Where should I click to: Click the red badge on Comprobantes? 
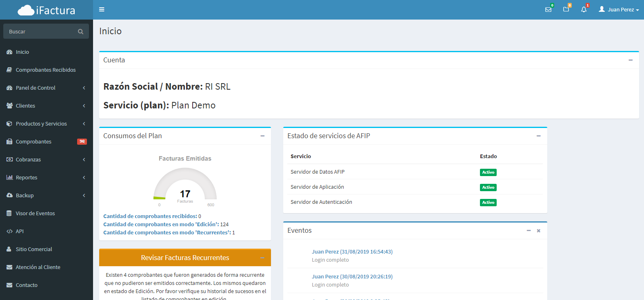(x=82, y=141)
